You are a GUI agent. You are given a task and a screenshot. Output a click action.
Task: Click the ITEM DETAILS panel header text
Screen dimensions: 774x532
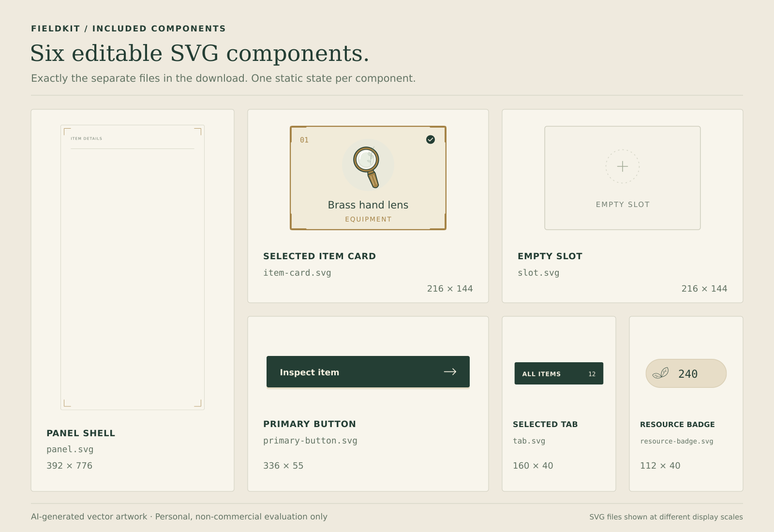click(86, 138)
